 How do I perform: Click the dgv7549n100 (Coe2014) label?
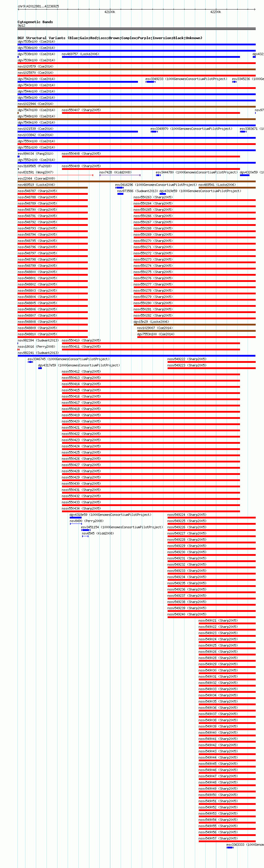click(x=36, y=123)
